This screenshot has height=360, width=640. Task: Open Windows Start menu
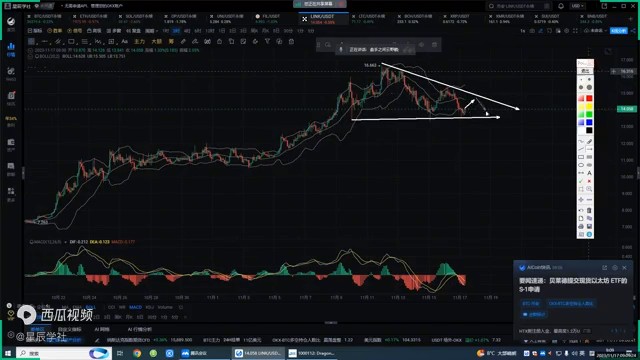(7, 353)
